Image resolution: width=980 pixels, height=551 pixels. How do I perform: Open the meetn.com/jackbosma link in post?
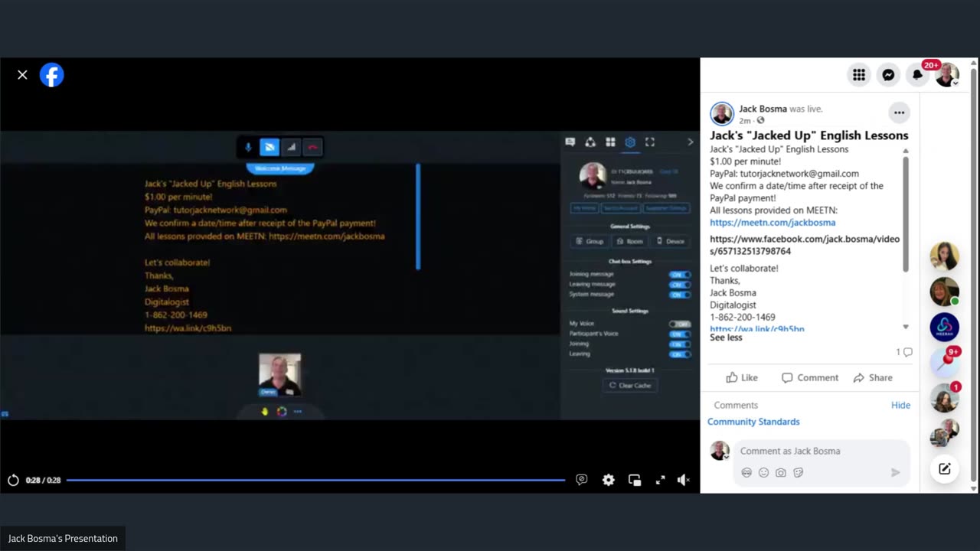[x=773, y=223]
